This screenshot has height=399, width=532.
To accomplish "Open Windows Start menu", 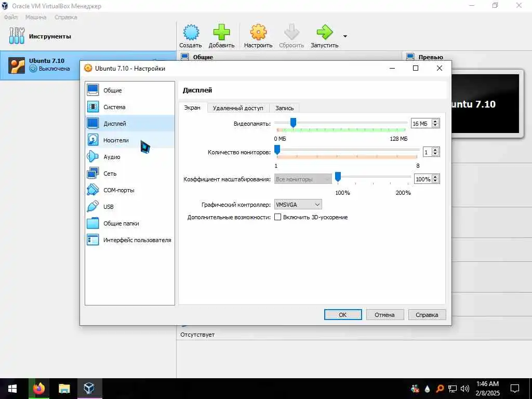I will tap(12, 389).
